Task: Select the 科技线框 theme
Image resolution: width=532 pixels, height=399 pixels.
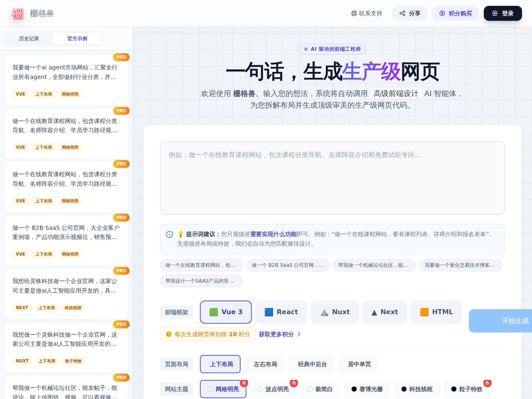Action: (417, 389)
